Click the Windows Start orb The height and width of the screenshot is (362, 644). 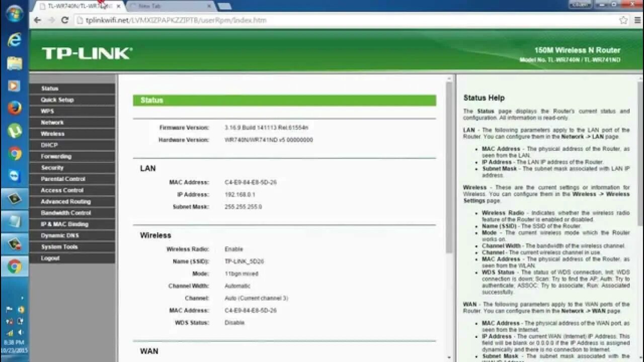coord(15,14)
